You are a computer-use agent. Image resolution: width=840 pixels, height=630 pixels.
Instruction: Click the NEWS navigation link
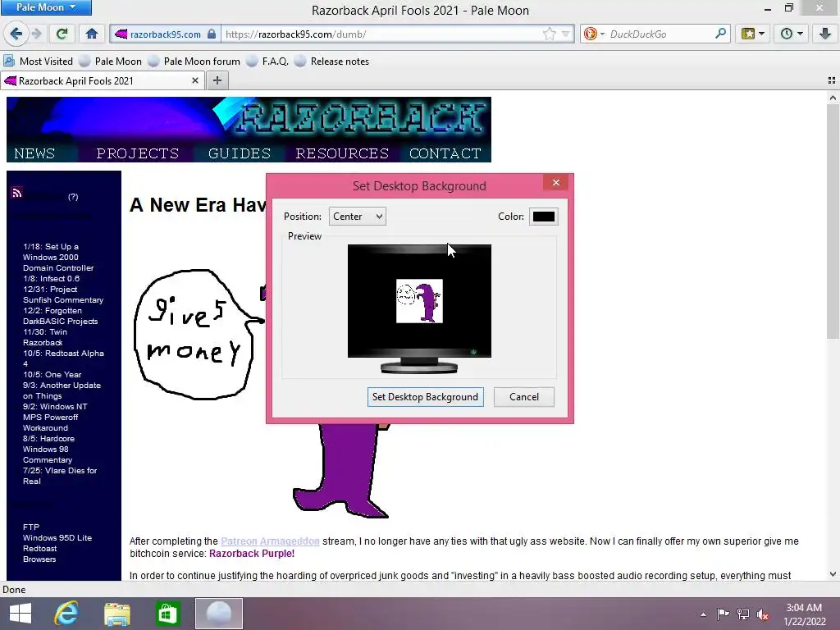(x=34, y=153)
